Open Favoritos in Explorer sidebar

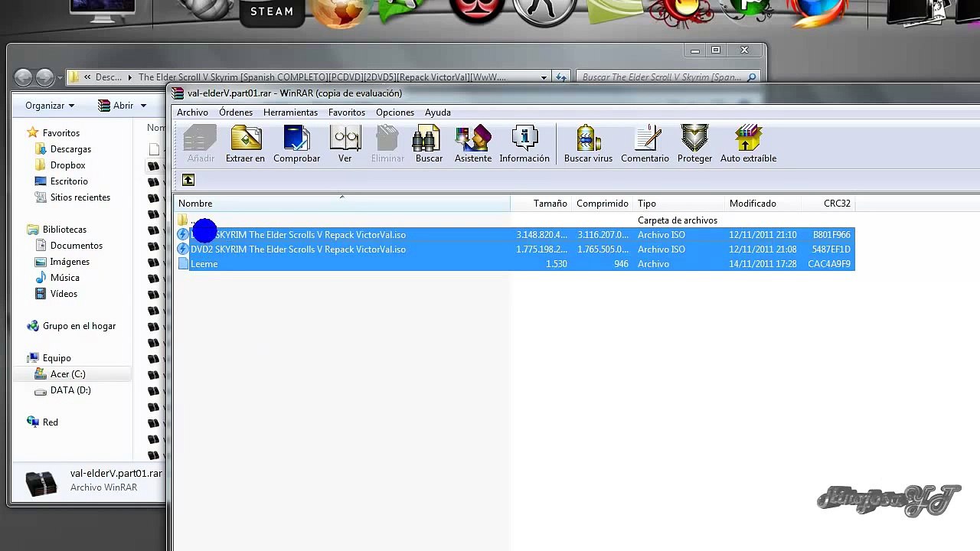pyautogui.click(x=60, y=133)
